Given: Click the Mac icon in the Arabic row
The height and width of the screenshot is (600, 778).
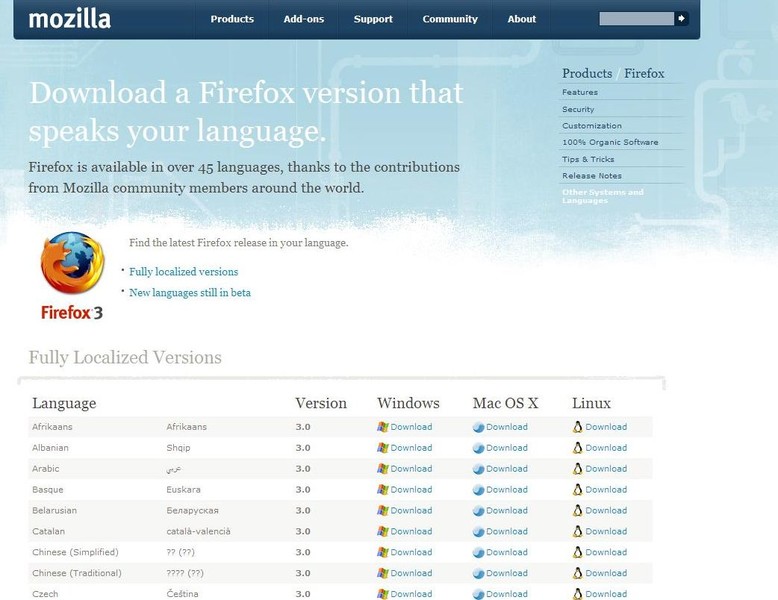Looking at the screenshot, I should coord(478,469).
